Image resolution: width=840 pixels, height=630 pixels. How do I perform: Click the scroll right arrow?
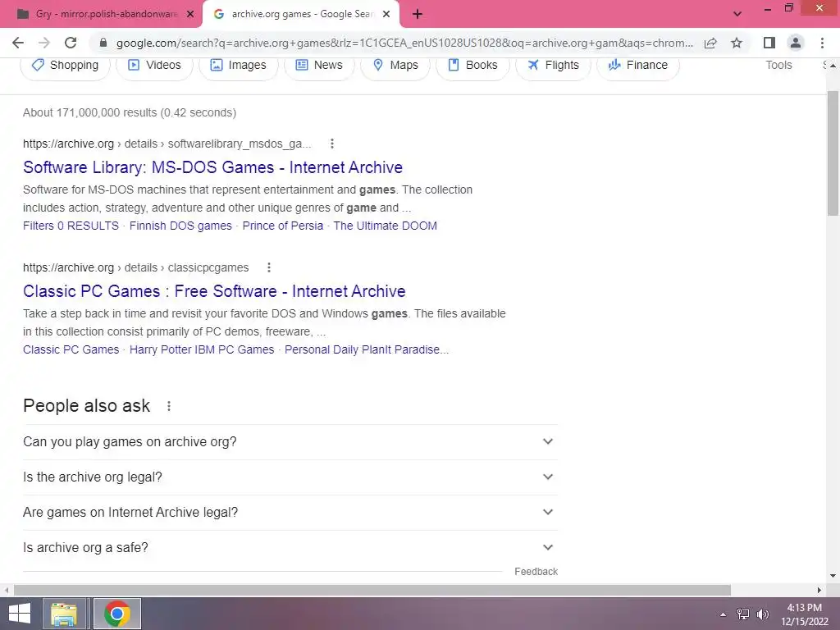(819, 590)
